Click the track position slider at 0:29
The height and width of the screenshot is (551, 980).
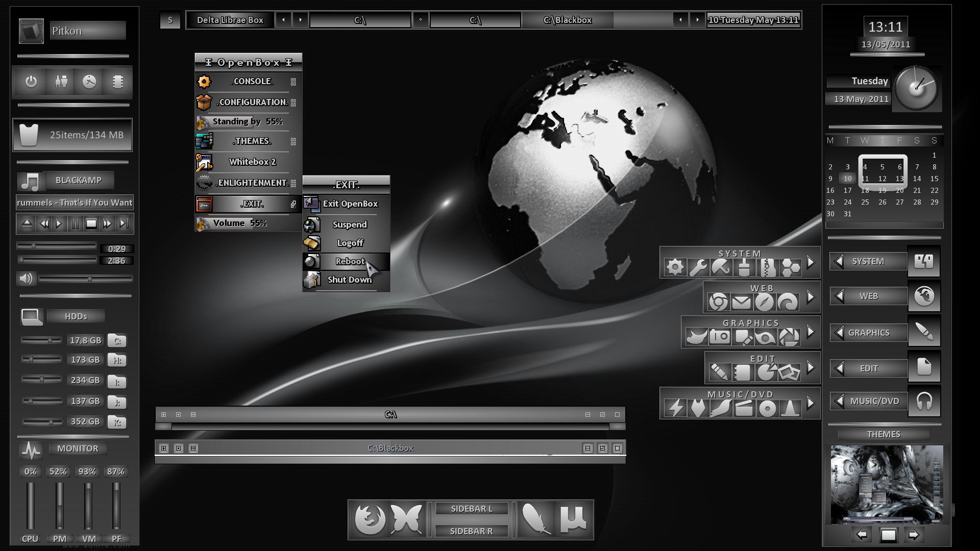[x=57, y=246]
